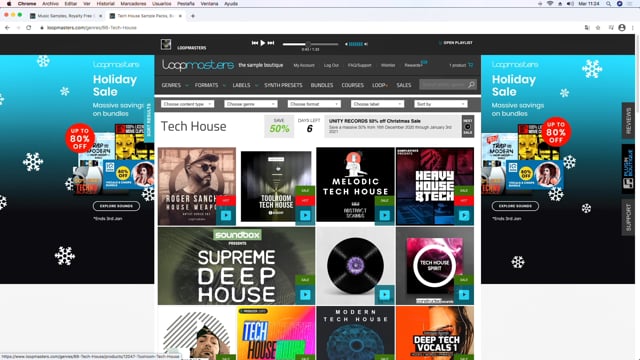Open the My Account link
Screen dimensions: 640x360
click(304, 65)
